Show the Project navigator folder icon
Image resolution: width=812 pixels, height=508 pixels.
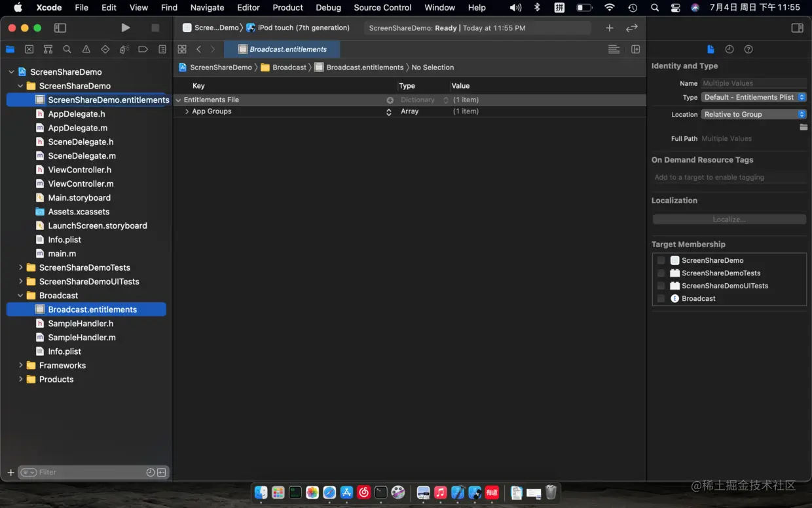coord(10,50)
